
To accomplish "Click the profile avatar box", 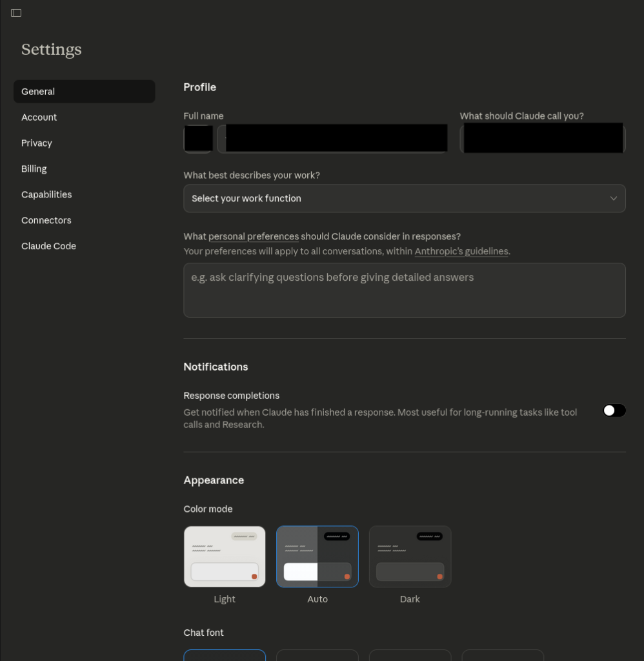I will point(198,139).
